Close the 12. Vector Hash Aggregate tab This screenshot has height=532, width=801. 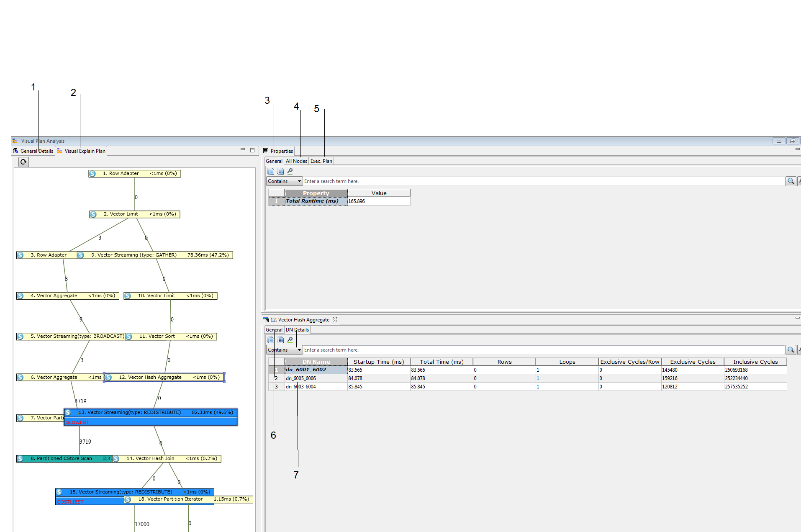click(x=335, y=319)
